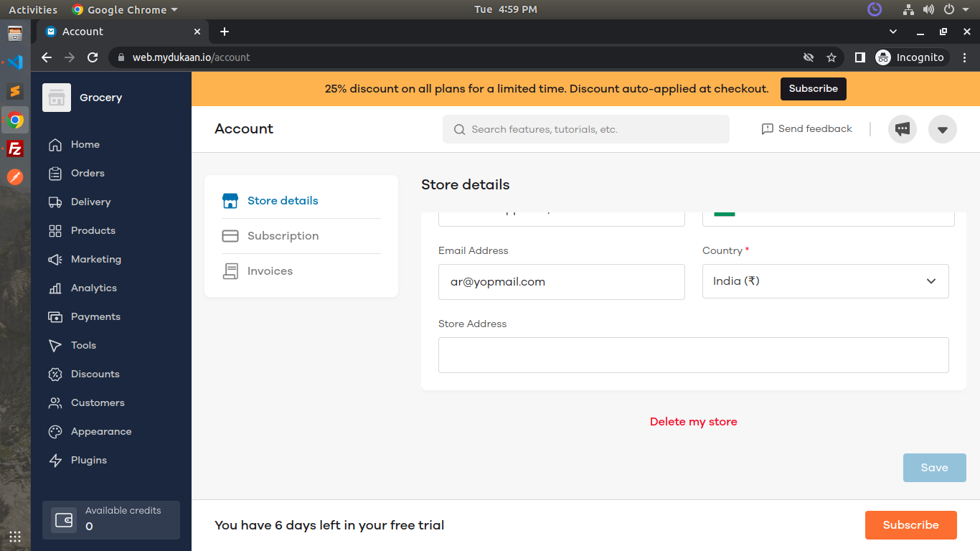Open Orders from the sidebar icon
Viewport: 980px width, 551px height.
pos(55,174)
